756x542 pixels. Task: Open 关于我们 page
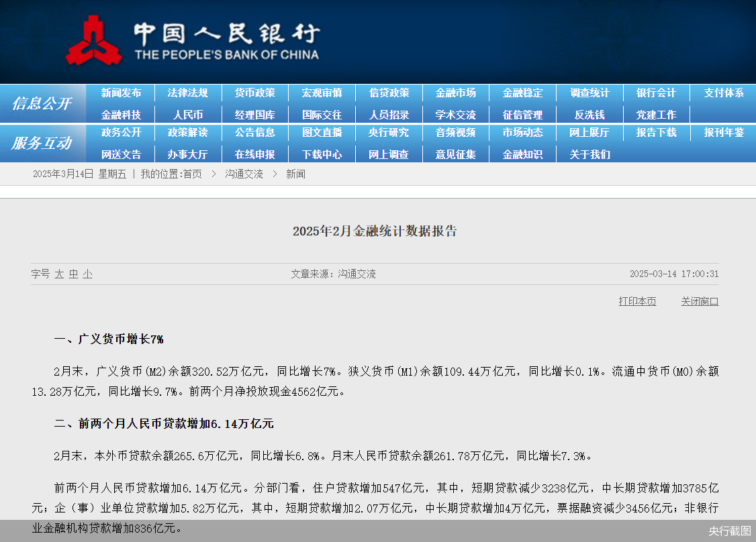click(x=589, y=154)
